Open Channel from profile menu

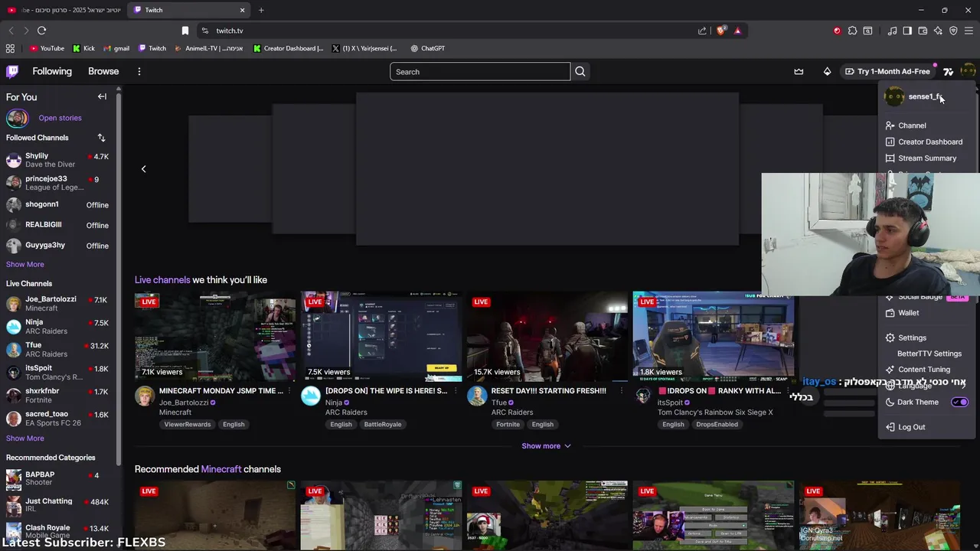click(x=912, y=126)
